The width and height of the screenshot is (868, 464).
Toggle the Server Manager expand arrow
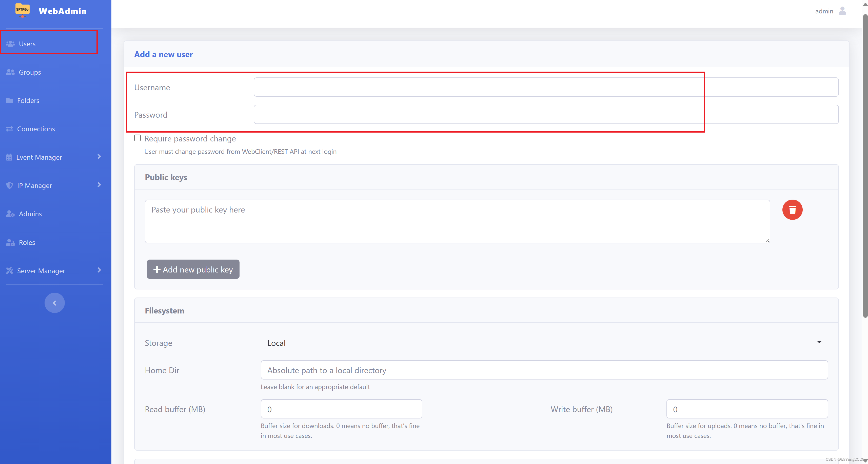click(99, 270)
